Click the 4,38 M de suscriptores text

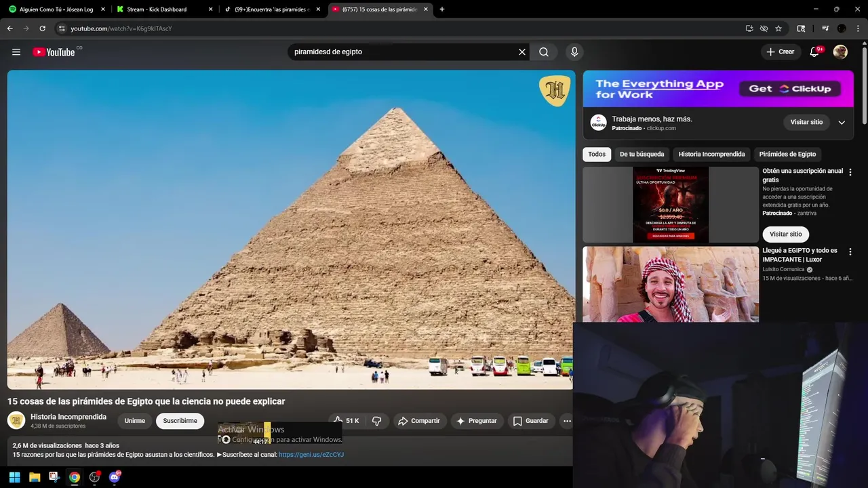point(58,426)
